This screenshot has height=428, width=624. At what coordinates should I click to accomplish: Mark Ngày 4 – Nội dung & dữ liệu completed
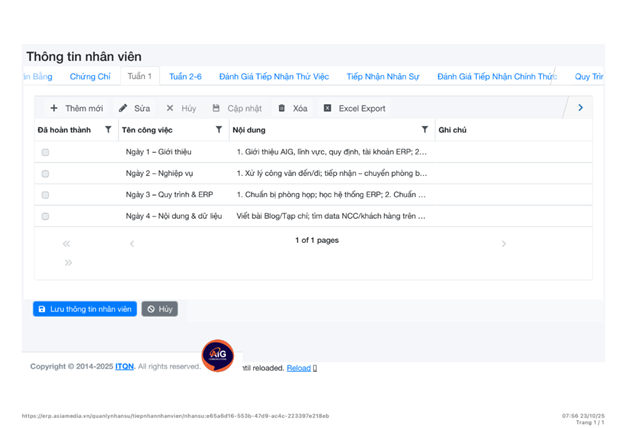pyautogui.click(x=45, y=216)
